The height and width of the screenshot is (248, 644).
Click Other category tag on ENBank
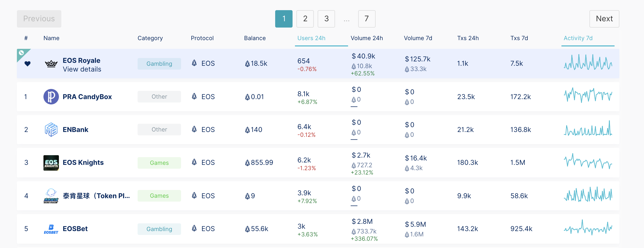(x=159, y=130)
